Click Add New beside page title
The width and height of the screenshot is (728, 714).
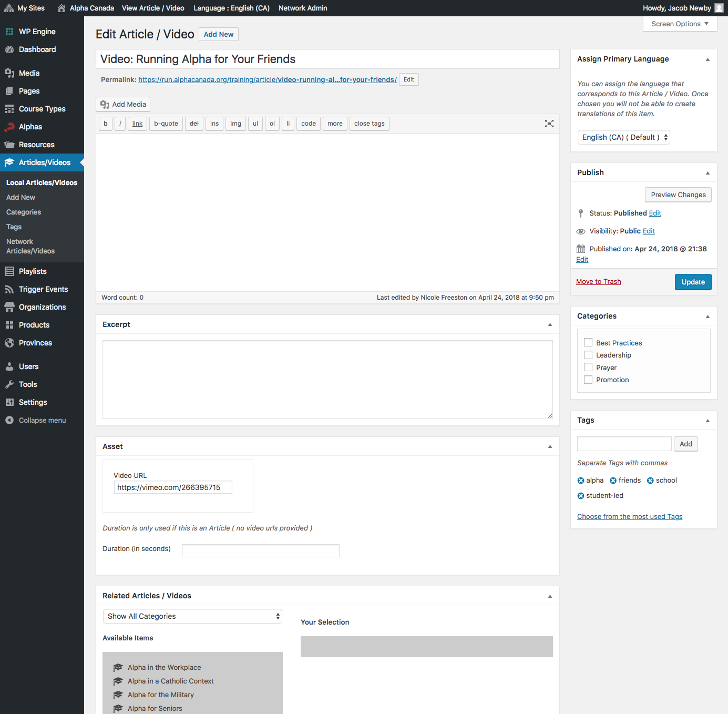219,34
